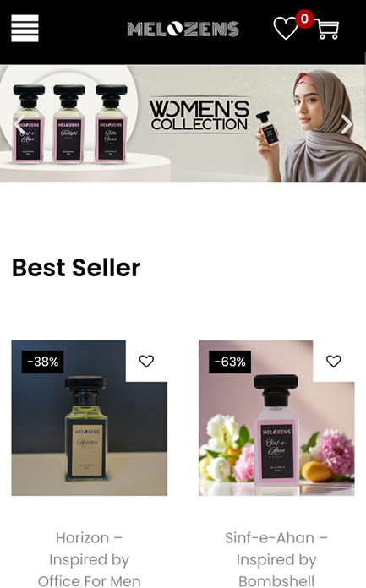Add Sinf-e-Ahan perfume to wishlist

coord(333,361)
